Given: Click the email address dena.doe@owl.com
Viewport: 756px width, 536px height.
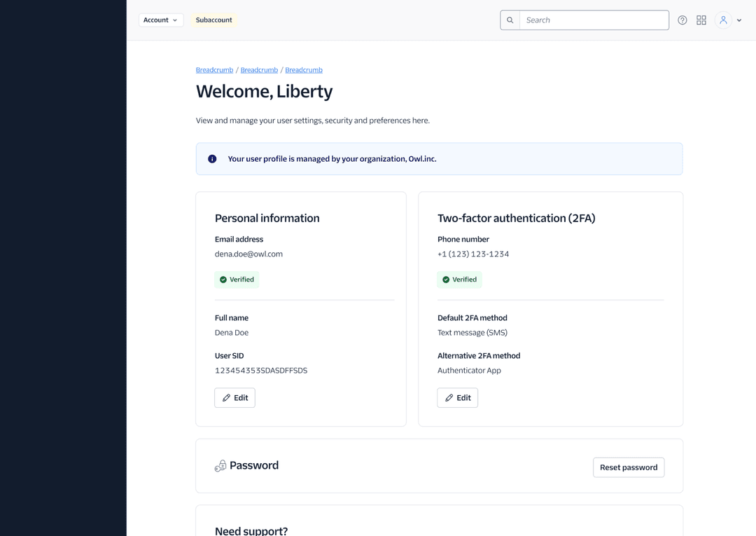Looking at the screenshot, I should (x=248, y=254).
